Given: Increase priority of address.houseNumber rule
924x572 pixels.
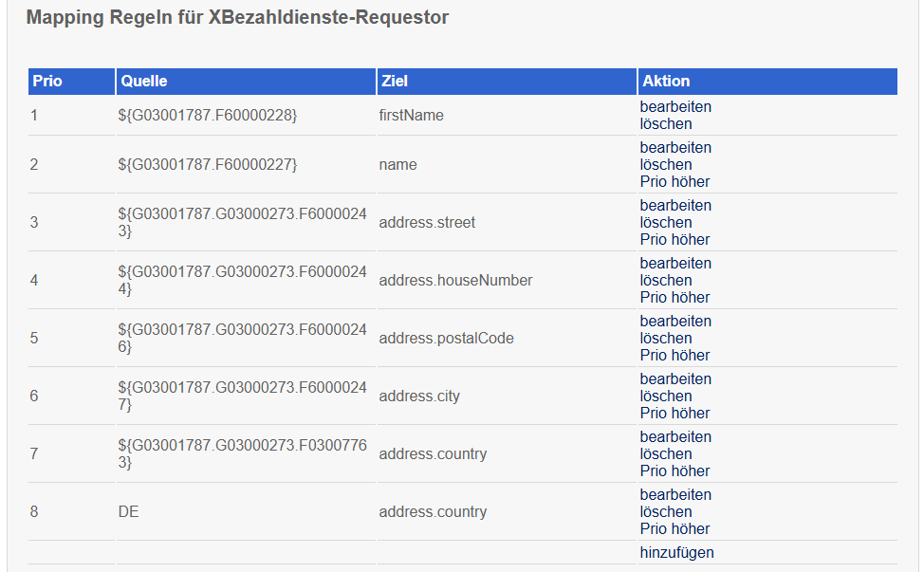Looking at the screenshot, I should click(675, 297).
